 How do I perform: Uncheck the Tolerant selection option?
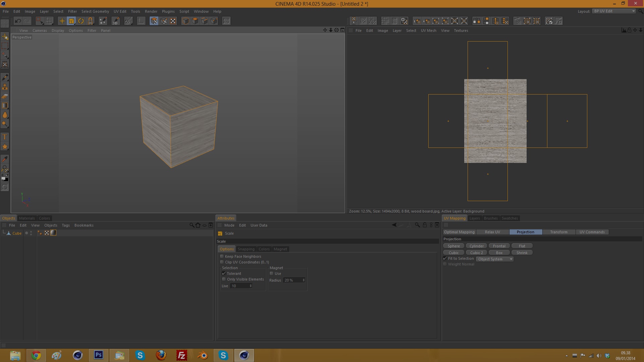click(224, 274)
